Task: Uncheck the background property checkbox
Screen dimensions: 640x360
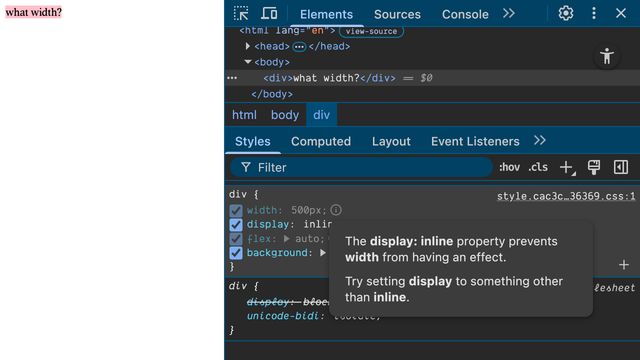Action: (x=236, y=253)
